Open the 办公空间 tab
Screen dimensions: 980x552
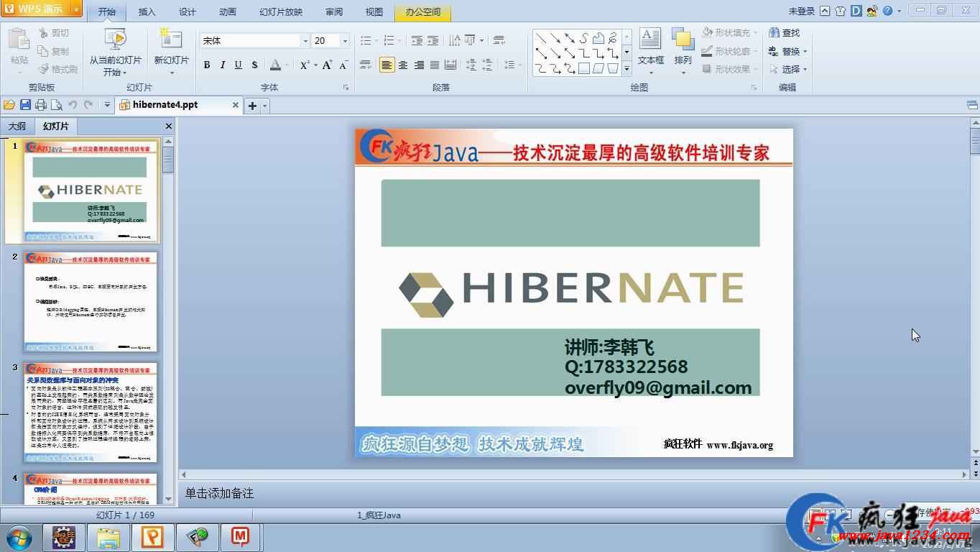tap(422, 11)
